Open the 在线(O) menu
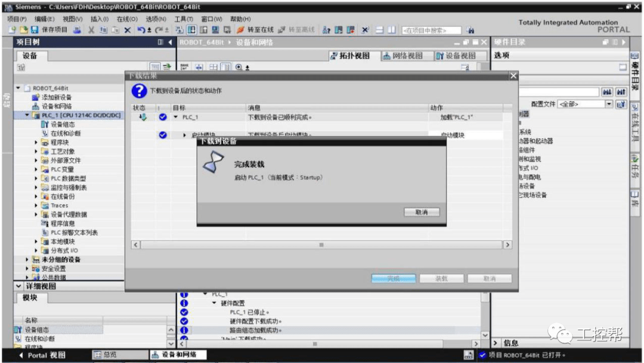644x363 pixels. (127, 19)
